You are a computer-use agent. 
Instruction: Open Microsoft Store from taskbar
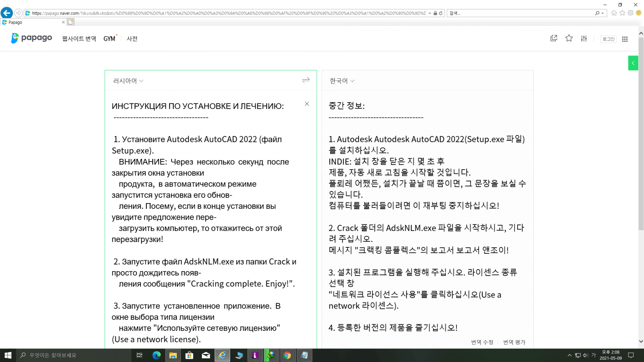[189, 355]
